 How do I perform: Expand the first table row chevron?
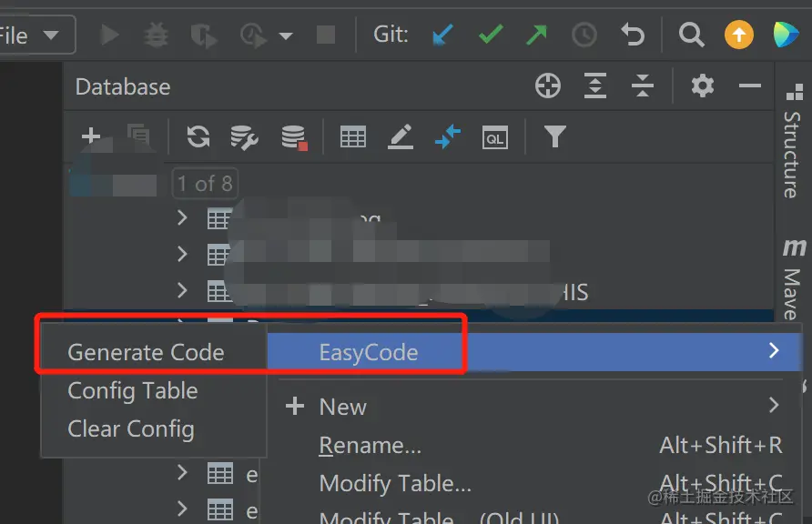pyautogui.click(x=182, y=217)
